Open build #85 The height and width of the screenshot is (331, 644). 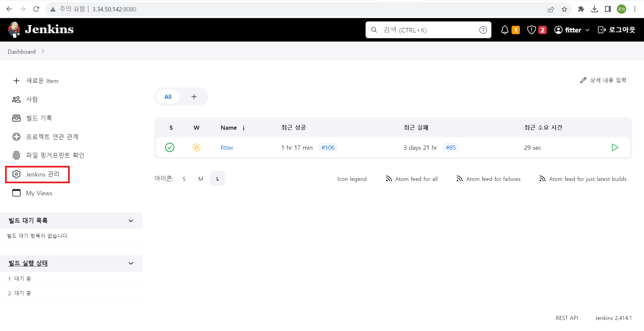tap(451, 148)
